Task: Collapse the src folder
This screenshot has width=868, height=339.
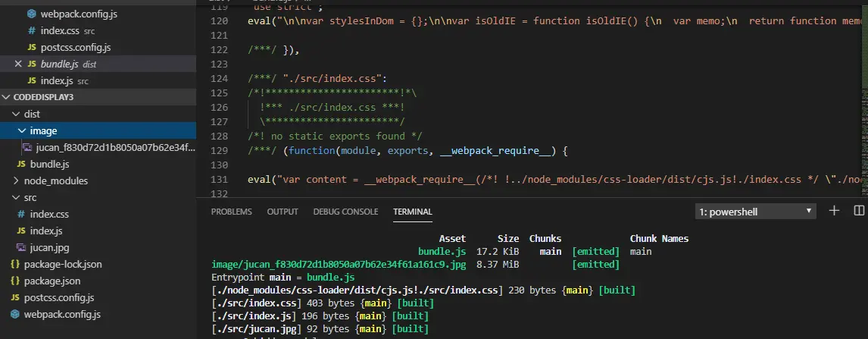Action: 15,197
